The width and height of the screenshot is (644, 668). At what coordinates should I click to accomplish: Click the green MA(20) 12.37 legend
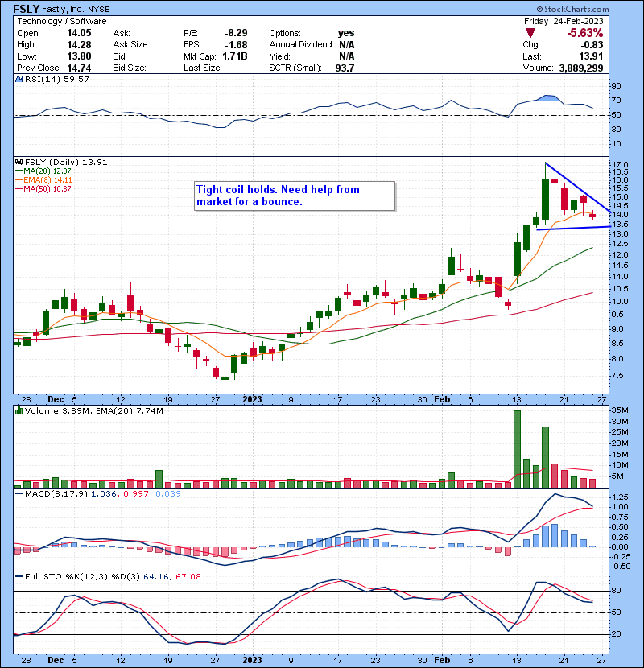43,171
